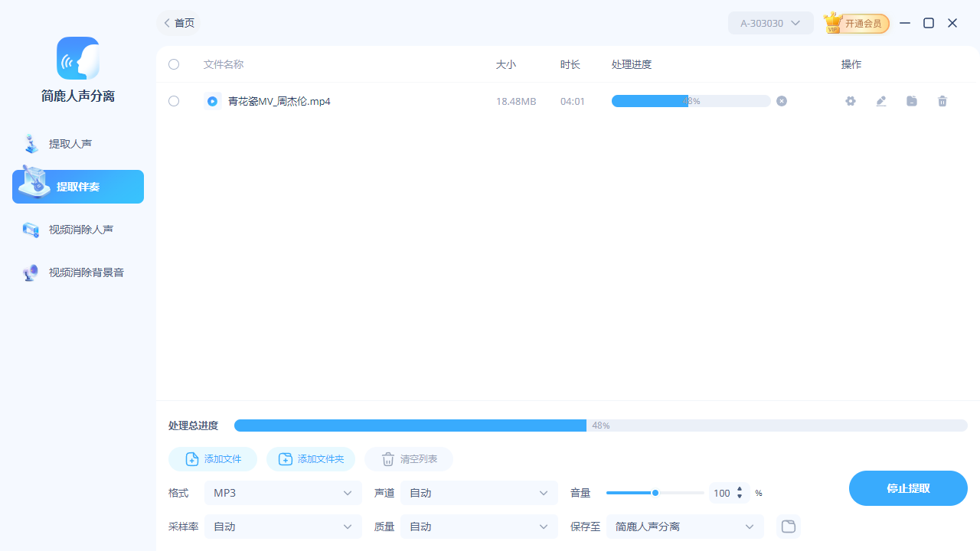Select the 青花瓷MV row checkbox
The width and height of the screenshot is (980, 551).
174,101
